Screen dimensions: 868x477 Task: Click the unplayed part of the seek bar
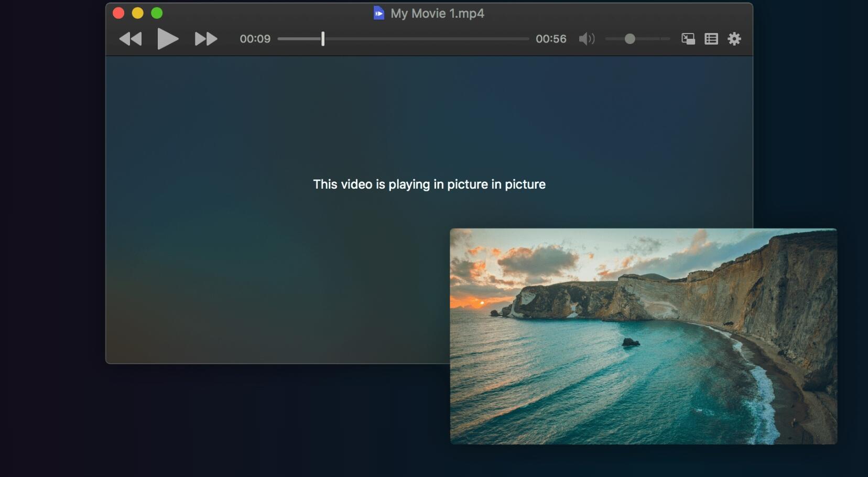425,39
